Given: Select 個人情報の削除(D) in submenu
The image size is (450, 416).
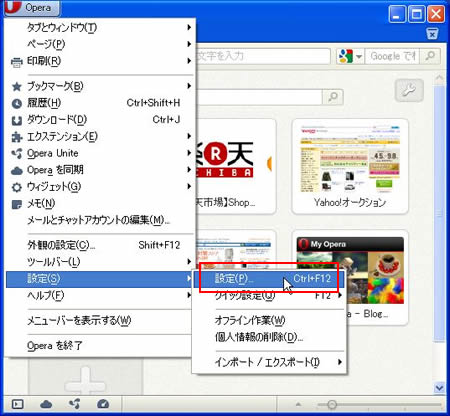Looking at the screenshot, I should (x=269, y=337).
